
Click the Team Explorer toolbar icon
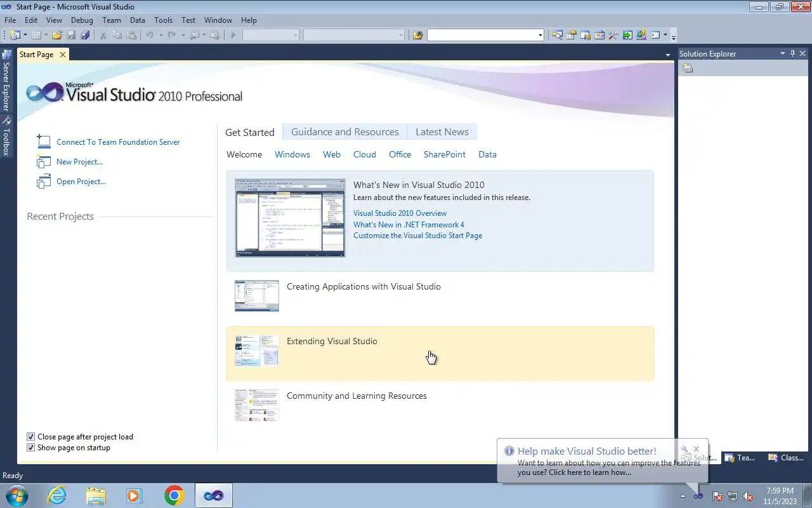pos(586,35)
